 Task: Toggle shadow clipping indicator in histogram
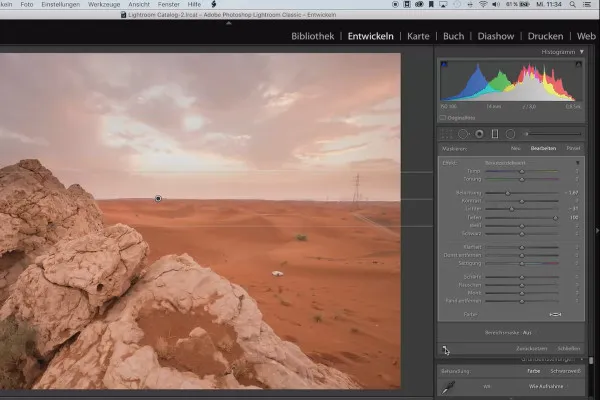(x=444, y=64)
